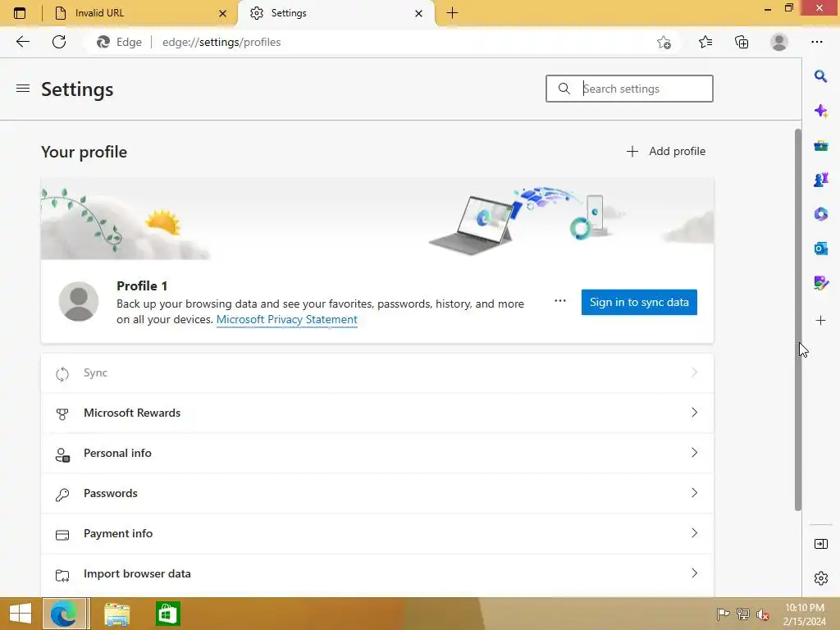The width and height of the screenshot is (840, 630).
Task: Open sidebar Outlook icon
Action: click(x=820, y=249)
